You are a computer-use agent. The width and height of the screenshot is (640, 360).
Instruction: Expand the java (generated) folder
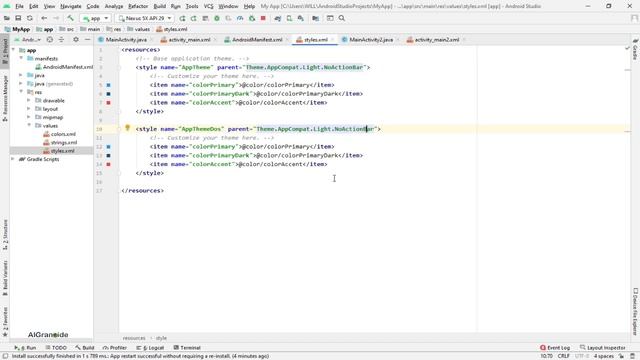pyautogui.click(x=21, y=84)
